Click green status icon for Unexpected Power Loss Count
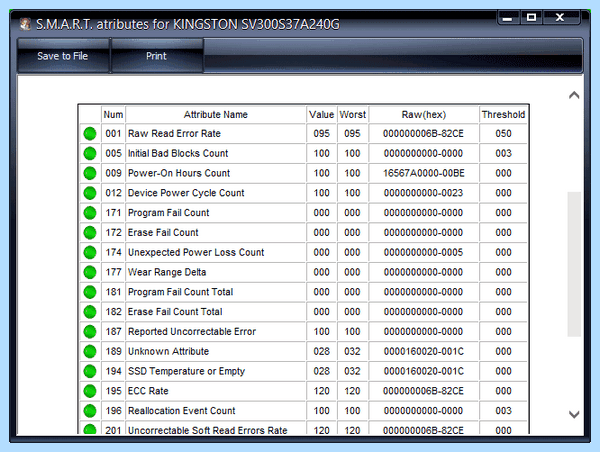 coord(90,253)
